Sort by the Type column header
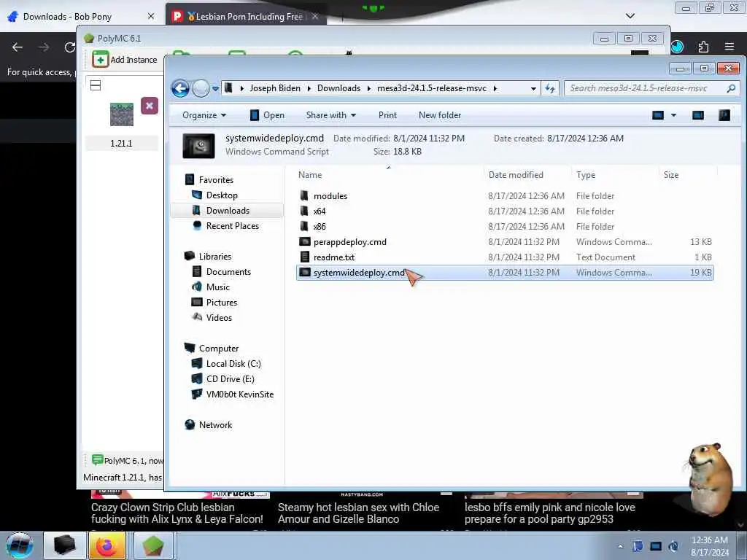Image resolution: width=747 pixels, height=560 pixels. [x=586, y=175]
